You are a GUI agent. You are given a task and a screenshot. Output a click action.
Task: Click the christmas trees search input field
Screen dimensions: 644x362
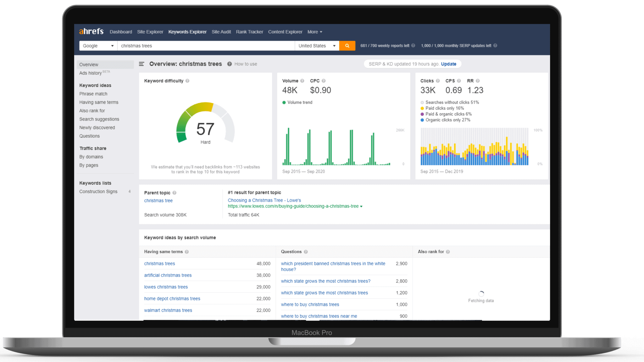(x=204, y=46)
